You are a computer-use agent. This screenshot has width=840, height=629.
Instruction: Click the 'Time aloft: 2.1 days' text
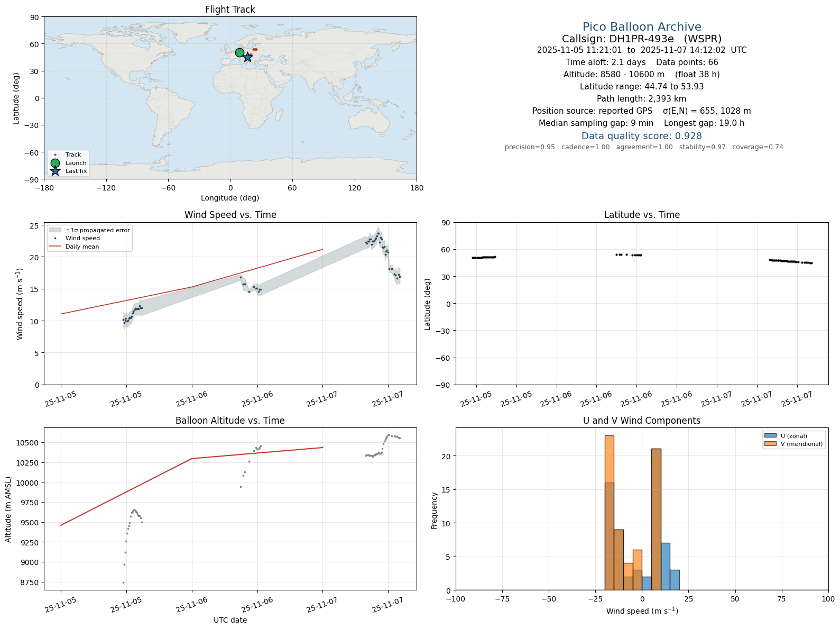tap(605, 62)
